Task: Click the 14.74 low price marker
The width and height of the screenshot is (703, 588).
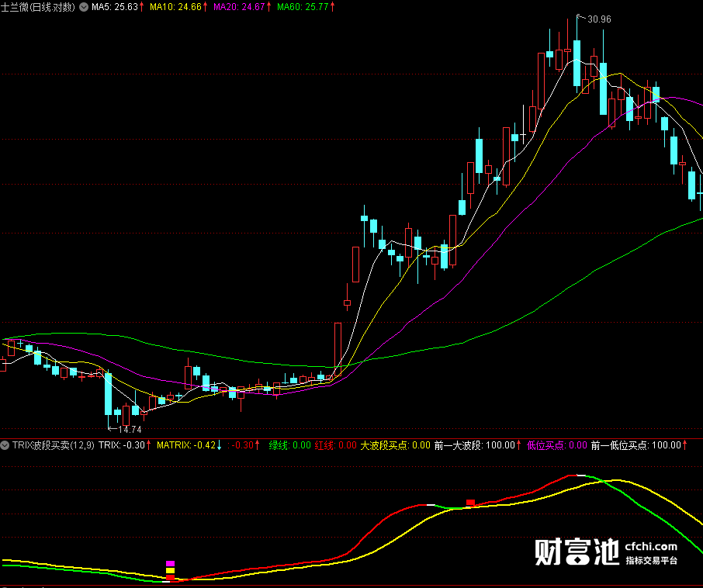Action: (130, 429)
